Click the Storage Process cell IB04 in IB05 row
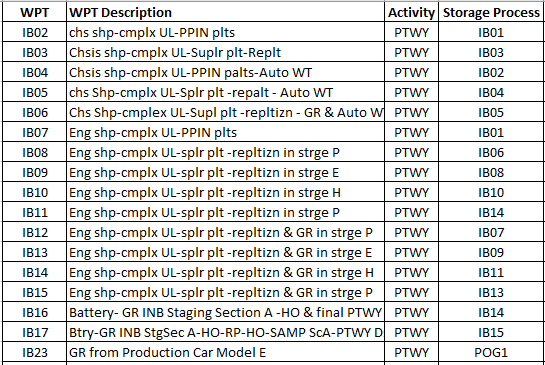The height and width of the screenshot is (365, 545). (x=491, y=92)
